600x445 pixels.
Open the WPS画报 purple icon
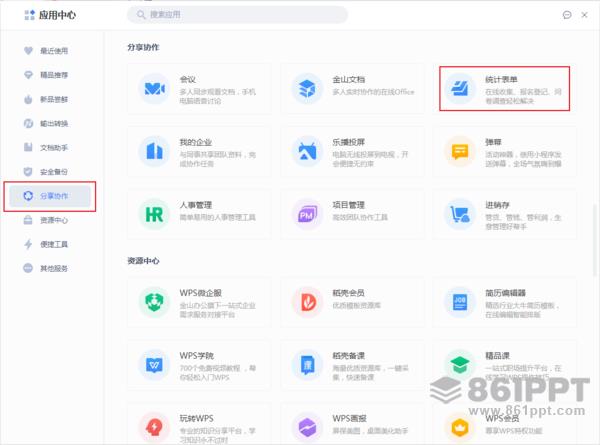pyautogui.click(x=307, y=427)
